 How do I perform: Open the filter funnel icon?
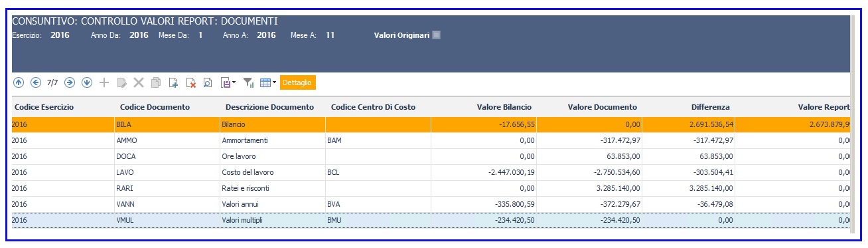pos(249,82)
